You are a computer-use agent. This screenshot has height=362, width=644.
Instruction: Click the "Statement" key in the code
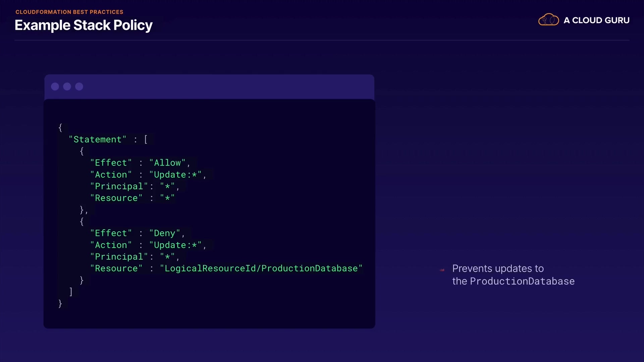[x=97, y=139]
